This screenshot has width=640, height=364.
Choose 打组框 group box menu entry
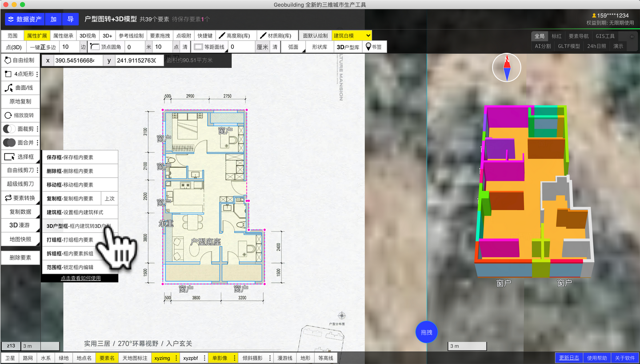[80, 240]
